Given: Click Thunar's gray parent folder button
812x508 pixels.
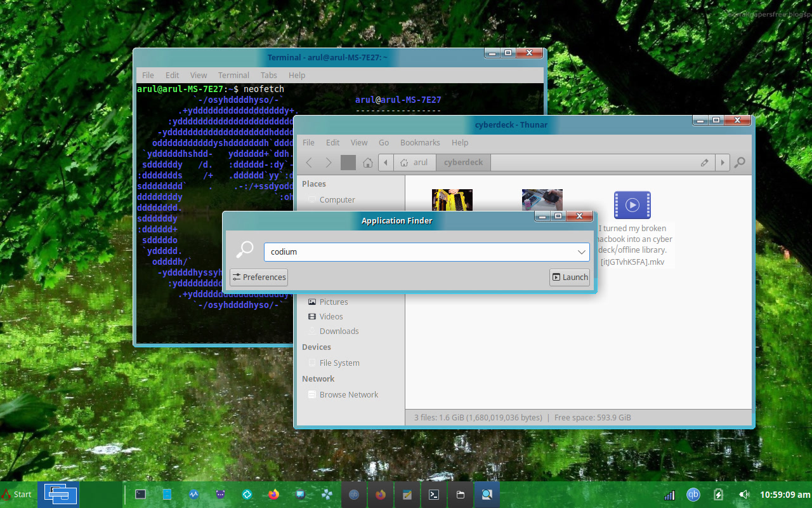Looking at the screenshot, I should click(348, 163).
